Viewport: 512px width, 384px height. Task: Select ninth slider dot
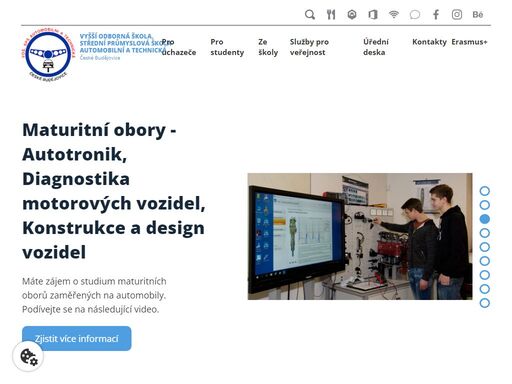[x=485, y=303]
